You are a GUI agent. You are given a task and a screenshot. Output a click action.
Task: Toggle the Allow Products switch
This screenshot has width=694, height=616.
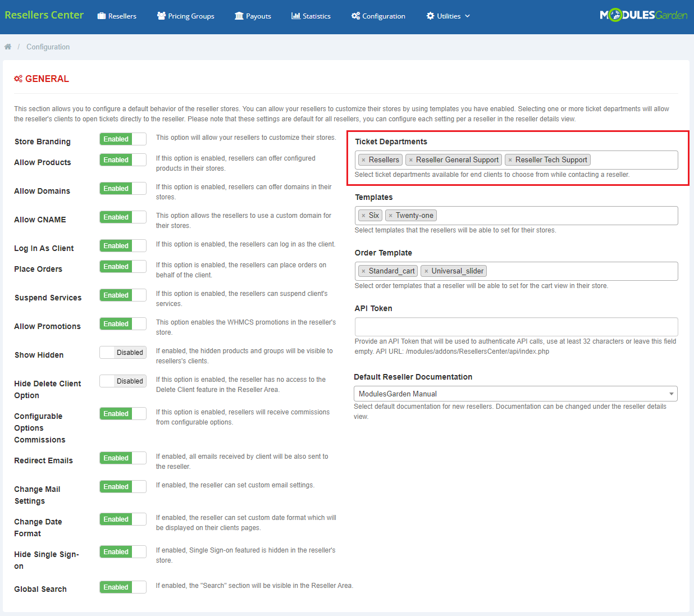point(123,160)
